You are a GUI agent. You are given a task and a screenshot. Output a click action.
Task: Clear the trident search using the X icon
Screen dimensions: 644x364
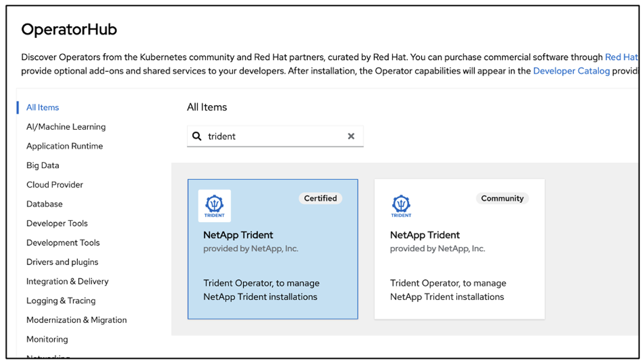click(351, 136)
